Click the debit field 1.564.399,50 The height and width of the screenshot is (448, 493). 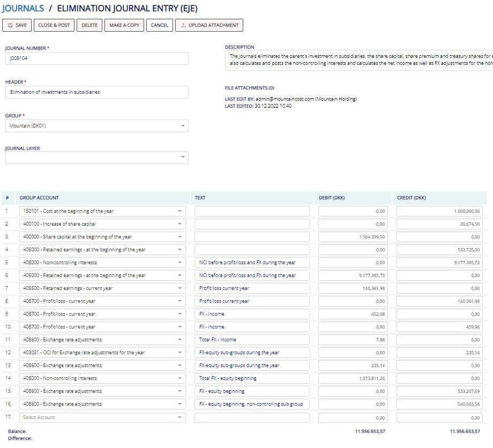pyautogui.click(x=353, y=237)
